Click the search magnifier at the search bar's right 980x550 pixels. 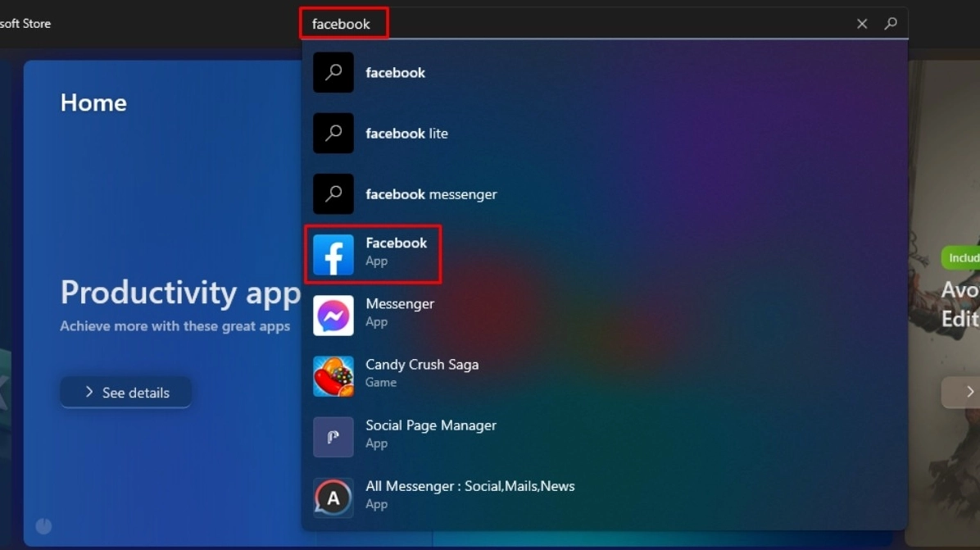(892, 24)
